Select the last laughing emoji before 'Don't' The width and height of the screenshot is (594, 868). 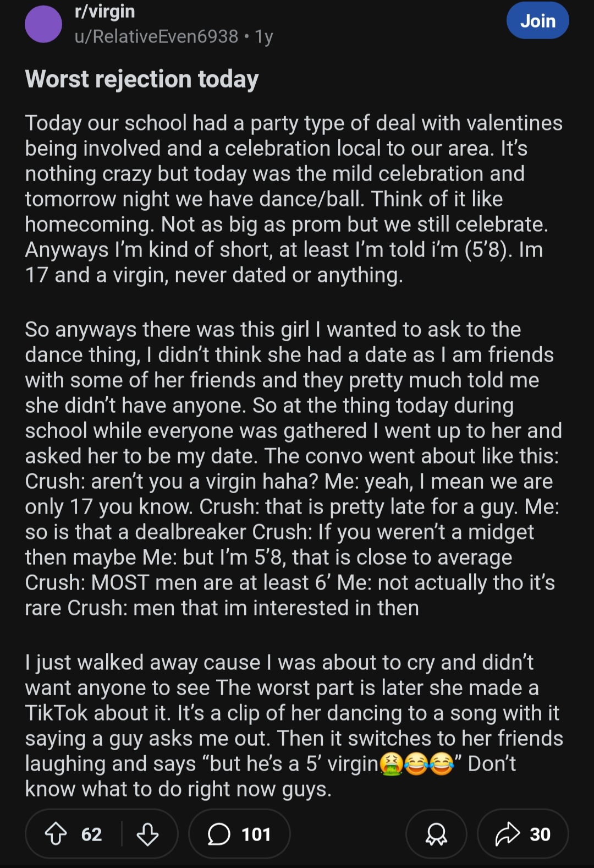pyautogui.click(x=441, y=763)
